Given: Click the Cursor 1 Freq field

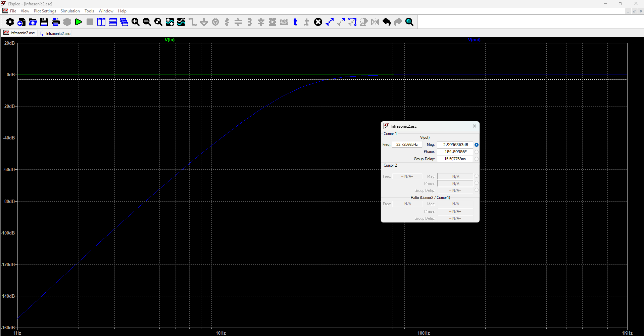Looking at the screenshot, I should tap(407, 144).
